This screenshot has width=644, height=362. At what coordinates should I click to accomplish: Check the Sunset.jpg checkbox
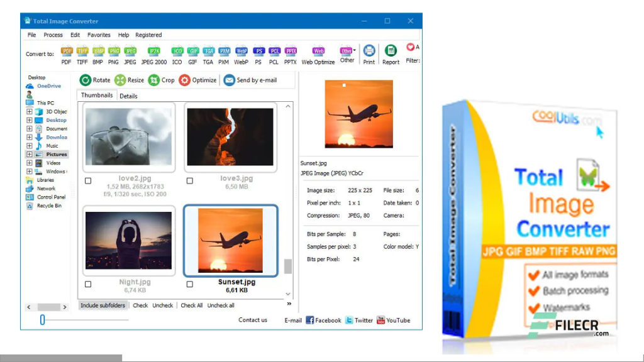click(x=190, y=284)
